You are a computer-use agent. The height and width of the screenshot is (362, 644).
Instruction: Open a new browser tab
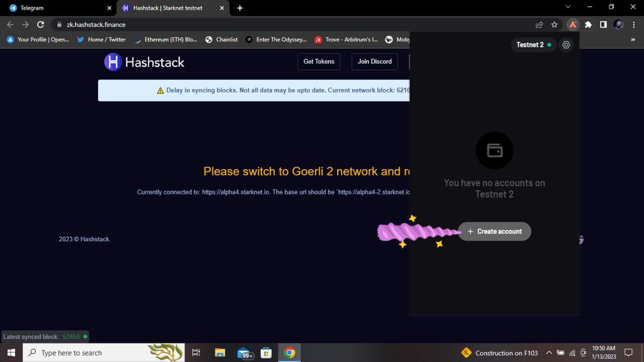point(240,8)
